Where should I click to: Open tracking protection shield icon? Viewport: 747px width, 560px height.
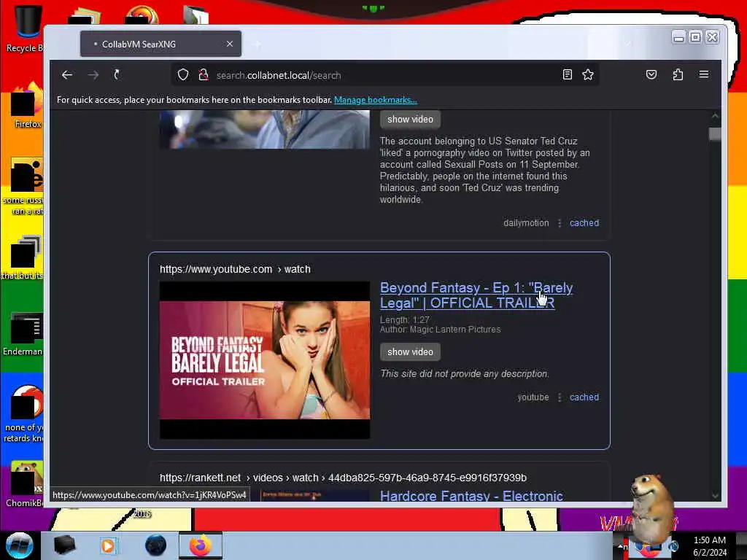point(183,75)
